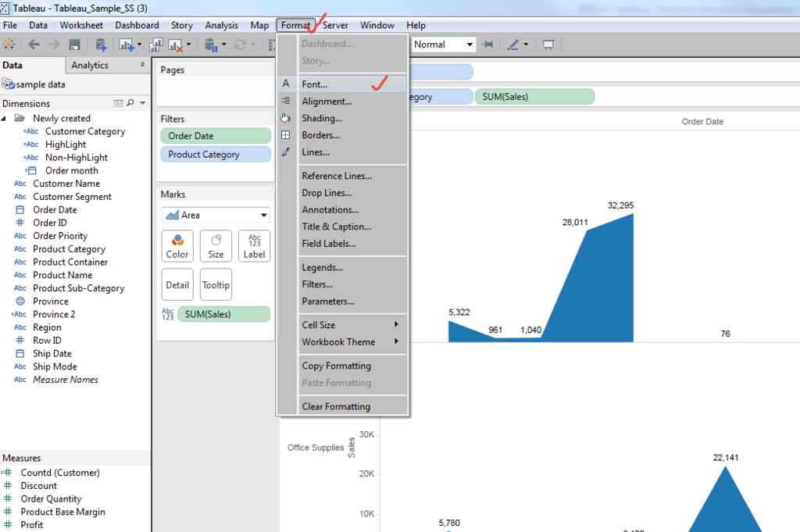Click the fix axes pin icon

[487, 45]
